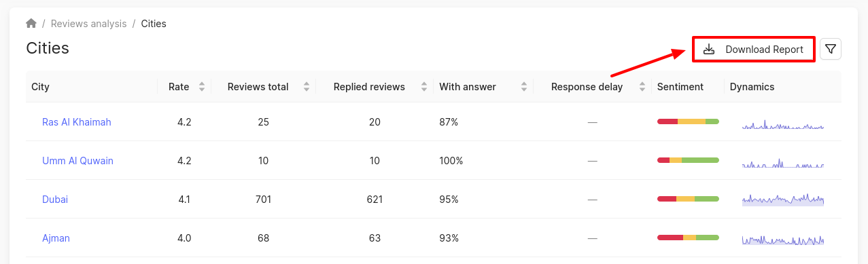The image size is (868, 264).
Task: Open the Umm Al Quwain city link
Action: pos(77,161)
